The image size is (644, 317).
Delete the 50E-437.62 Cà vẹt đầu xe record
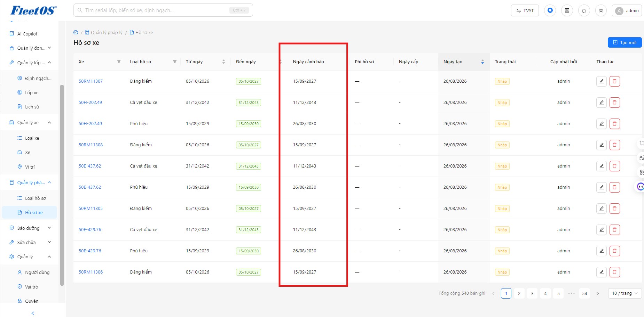615,166
